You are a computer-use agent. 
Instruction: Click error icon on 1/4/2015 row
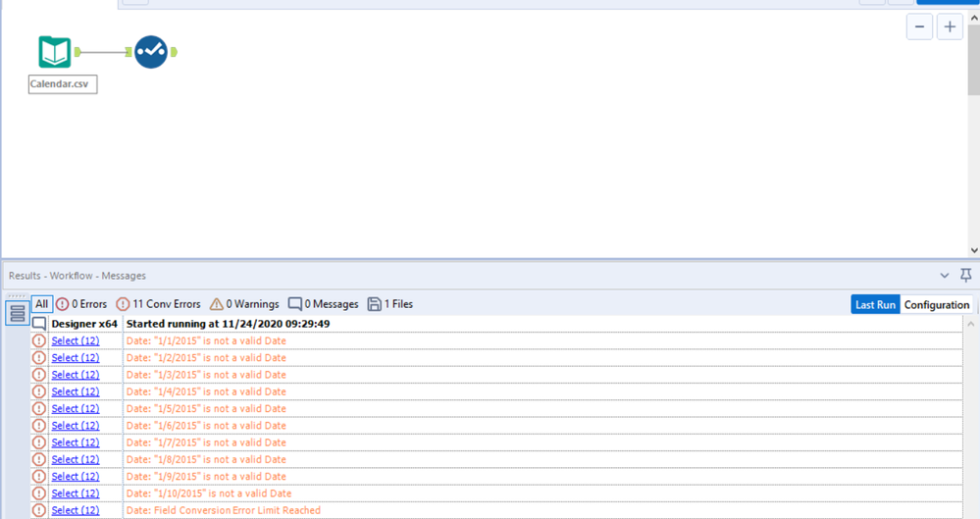pos(39,391)
